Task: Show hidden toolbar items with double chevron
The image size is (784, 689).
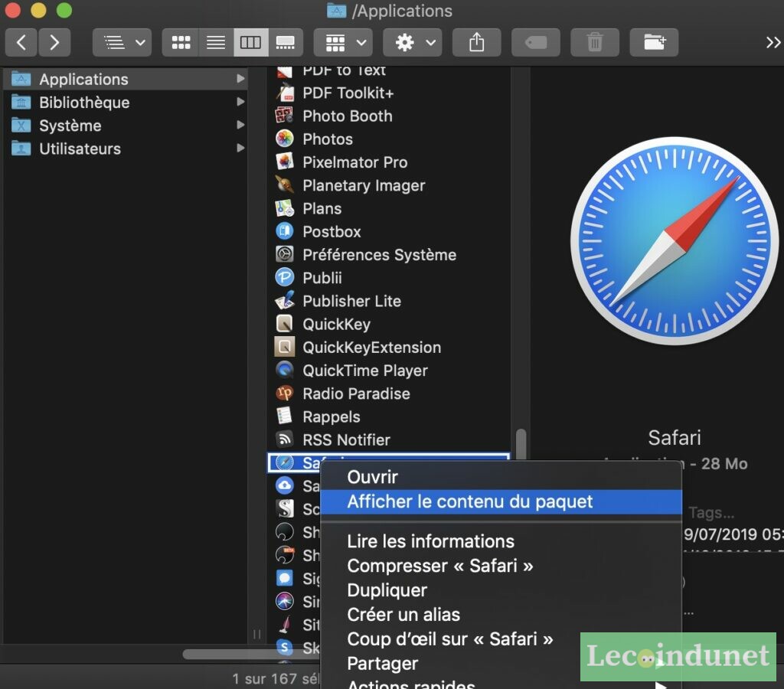Action: [x=773, y=43]
